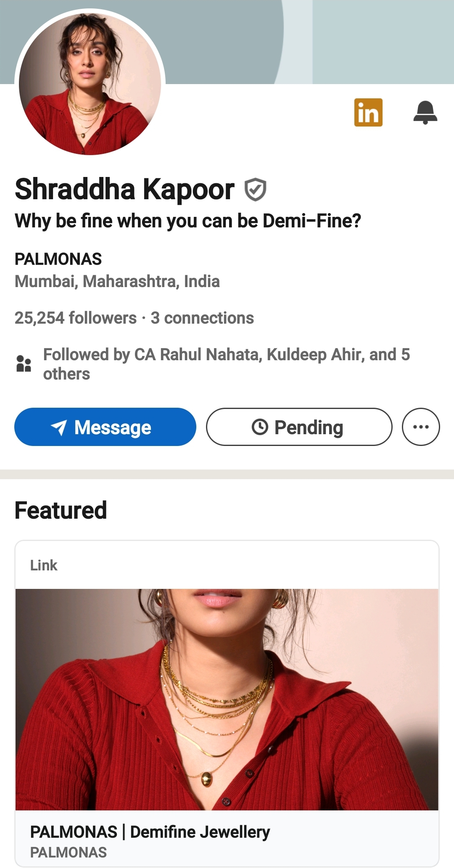The image size is (454, 868).
Task: Click the notification bell icon
Action: (425, 113)
